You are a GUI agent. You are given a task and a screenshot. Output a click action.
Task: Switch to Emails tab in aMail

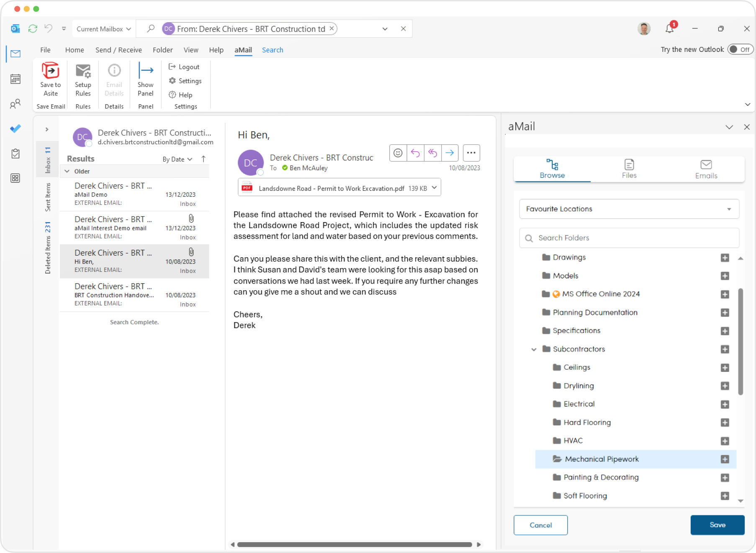pos(706,169)
